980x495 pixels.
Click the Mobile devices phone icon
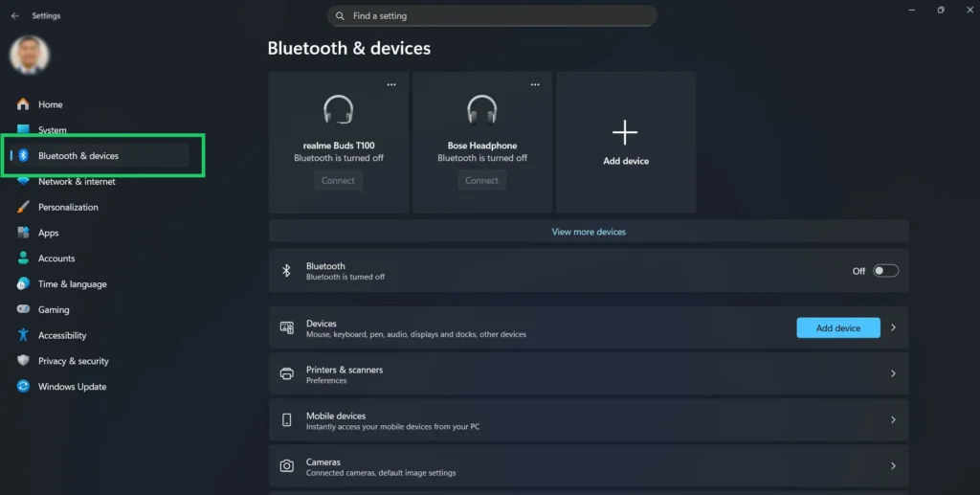click(x=287, y=420)
